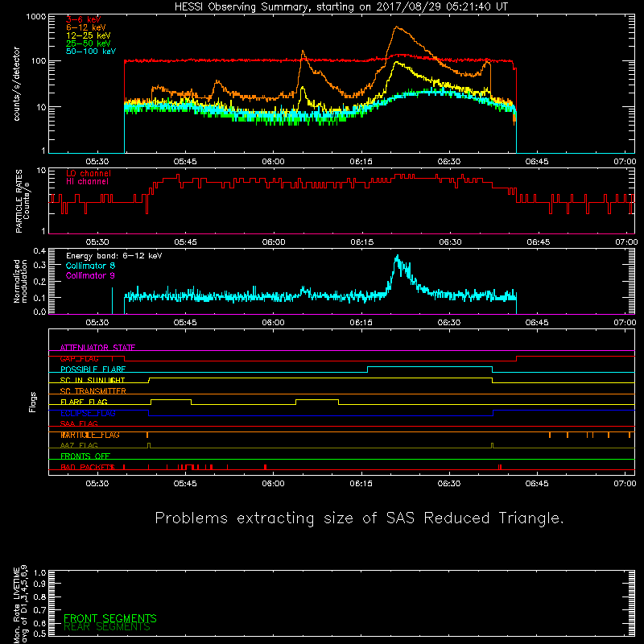
Task: Click the HESSI Observing Summary title text
Action: 341,7
